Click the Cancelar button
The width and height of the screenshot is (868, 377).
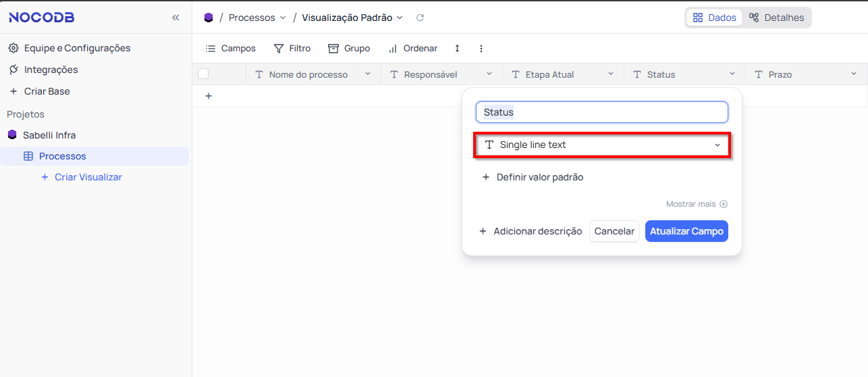(x=614, y=231)
